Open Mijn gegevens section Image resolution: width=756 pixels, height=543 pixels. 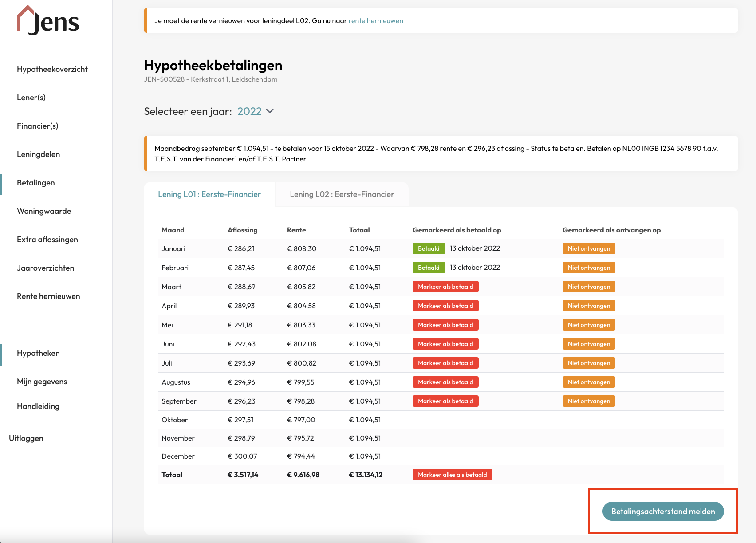point(42,382)
